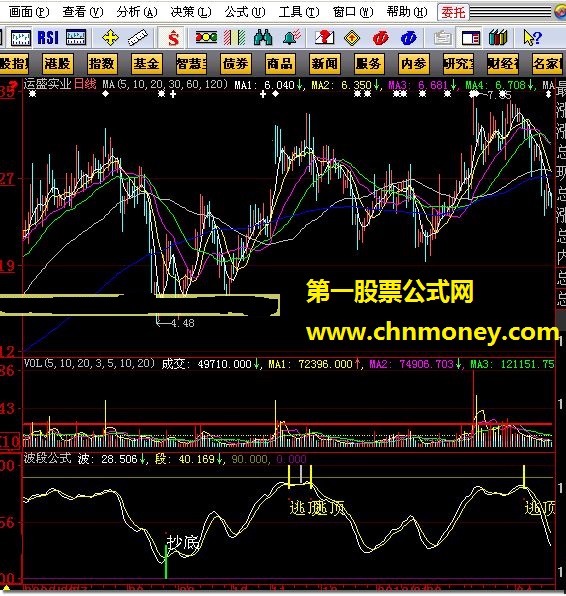Click the MA3: 6.681 value

tap(422, 85)
